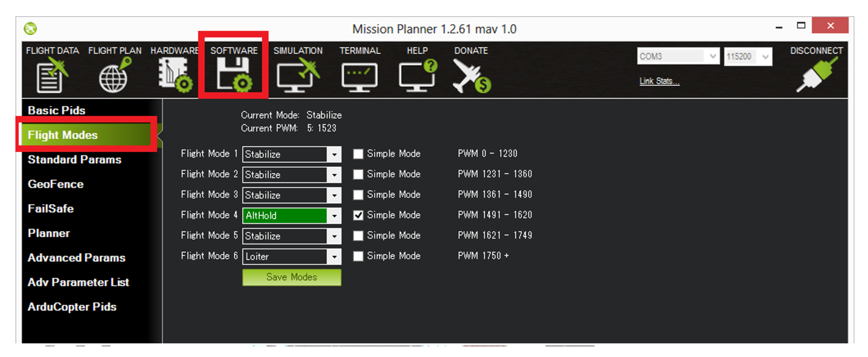Uncheck Simple Mode for Flight Mode 4

pyautogui.click(x=358, y=215)
